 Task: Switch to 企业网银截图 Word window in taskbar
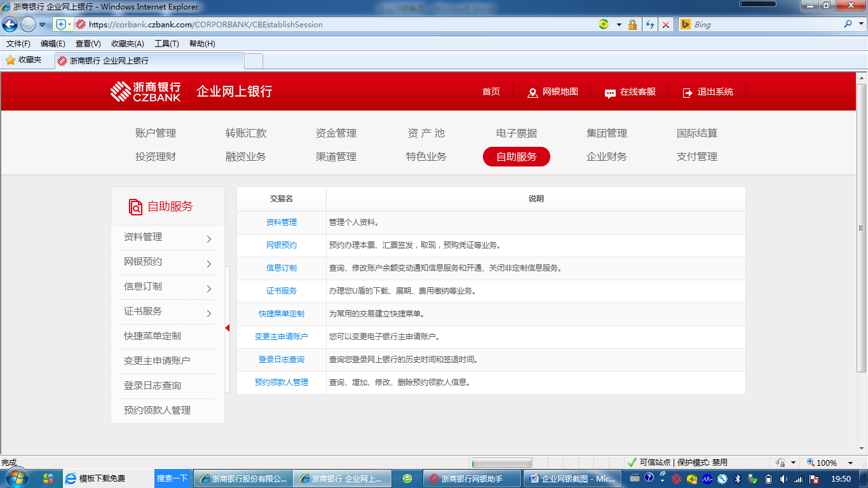pos(573,478)
